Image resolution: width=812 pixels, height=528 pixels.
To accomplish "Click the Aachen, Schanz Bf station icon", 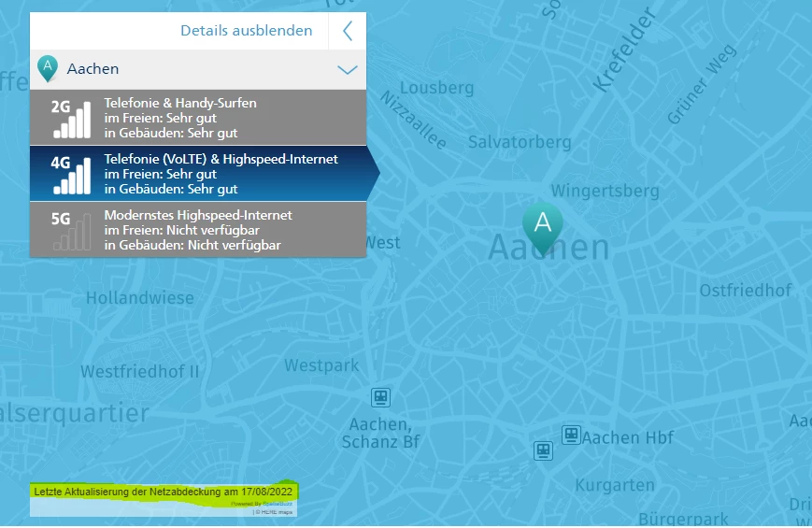I will coord(380,397).
